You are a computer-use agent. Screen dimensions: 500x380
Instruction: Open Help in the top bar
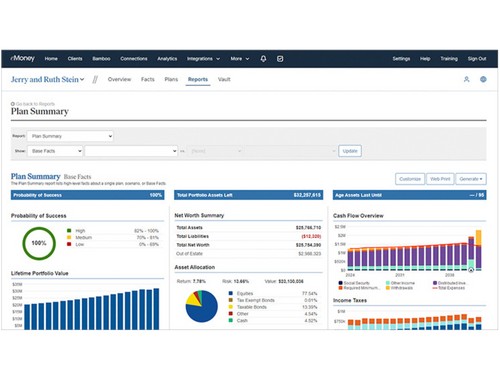[425, 59]
